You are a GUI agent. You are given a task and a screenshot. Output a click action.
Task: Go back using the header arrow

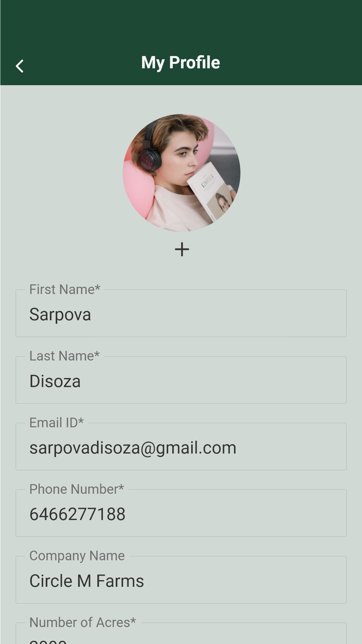(20, 66)
